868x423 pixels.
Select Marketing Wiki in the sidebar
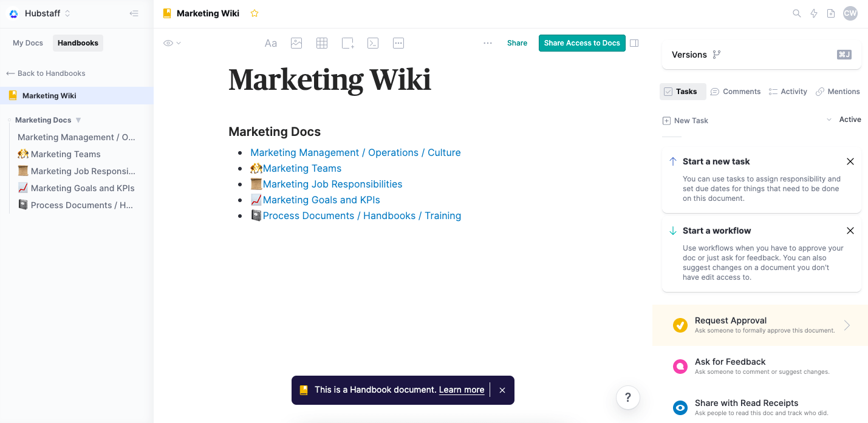(x=77, y=95)
